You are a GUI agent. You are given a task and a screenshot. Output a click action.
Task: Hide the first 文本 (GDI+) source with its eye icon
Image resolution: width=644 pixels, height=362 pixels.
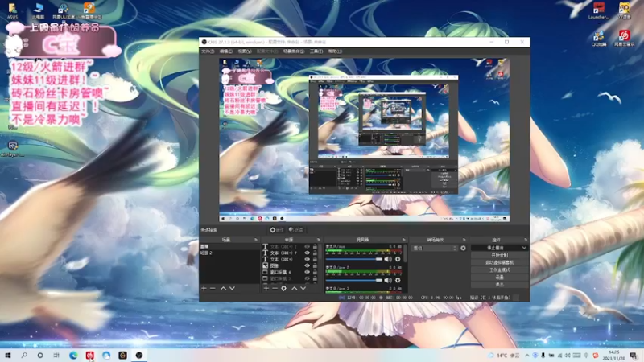pos(307,247)
